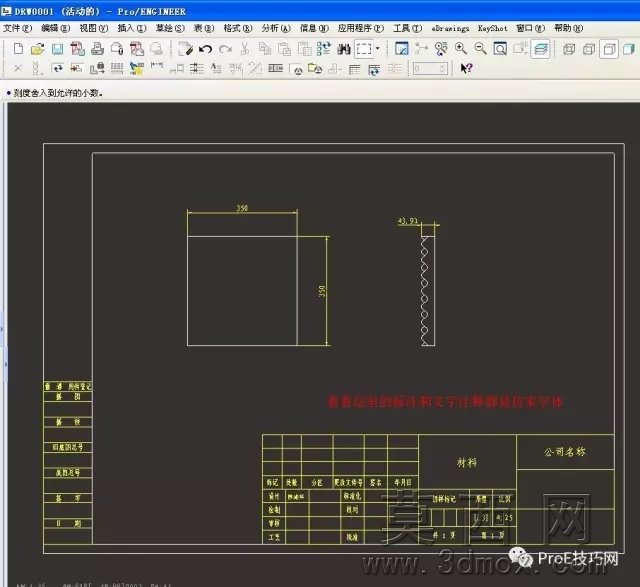This screenshot has width=640, height=587.
Task: Open the 帮助(H) menu
Action: click(569, 28)
